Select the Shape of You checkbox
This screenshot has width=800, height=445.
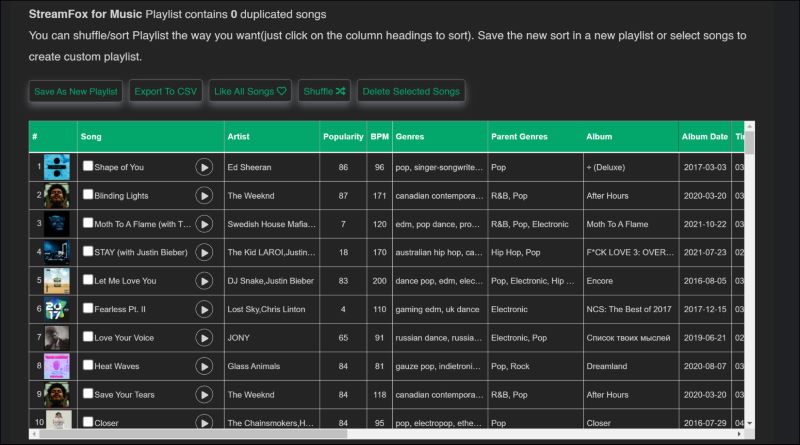pyautogui.click(x=88, y=166)
